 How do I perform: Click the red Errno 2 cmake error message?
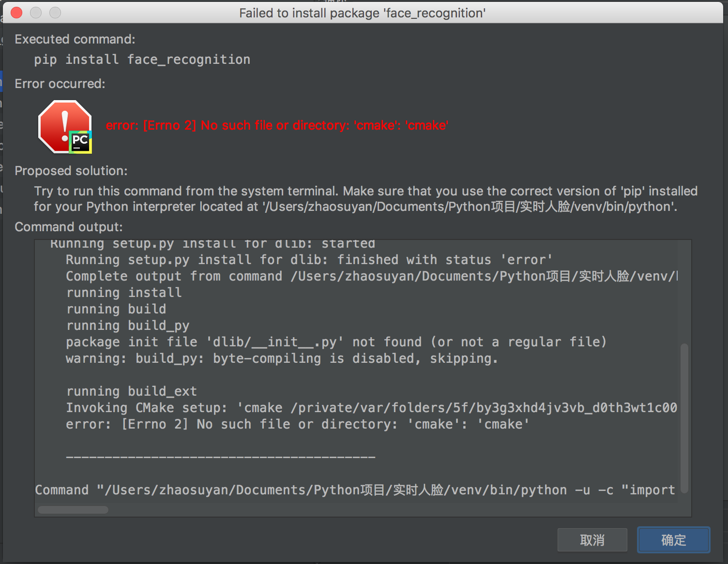click(277, 125)
